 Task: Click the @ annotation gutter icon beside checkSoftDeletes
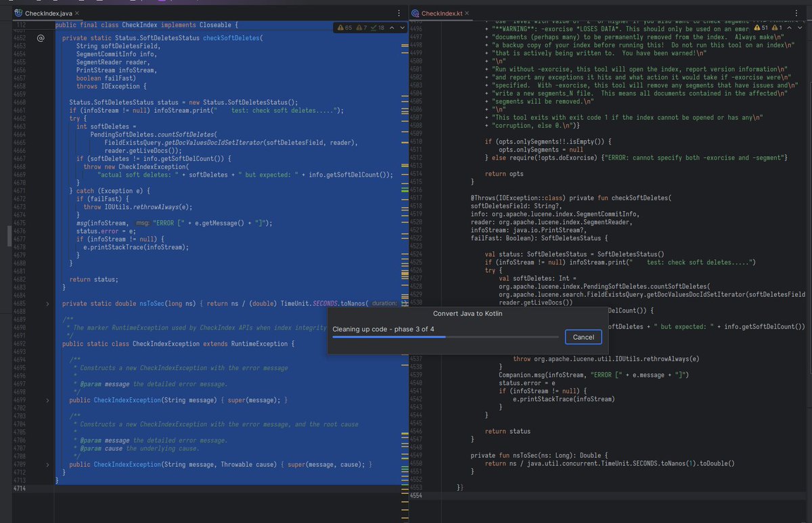pos(41,38)
